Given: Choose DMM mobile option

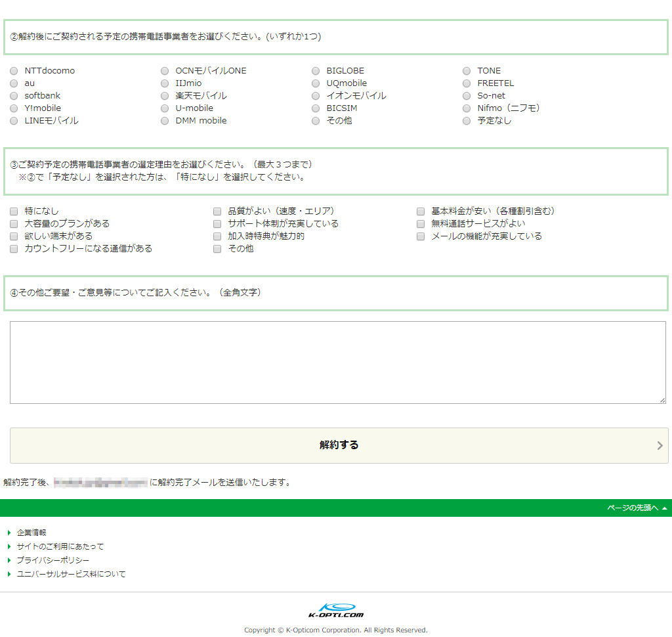Looking at the screenshot, I should pos(165,121).
